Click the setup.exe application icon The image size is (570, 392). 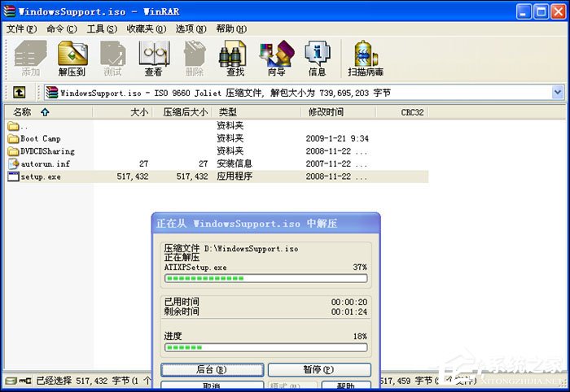(x=14, y=176)
